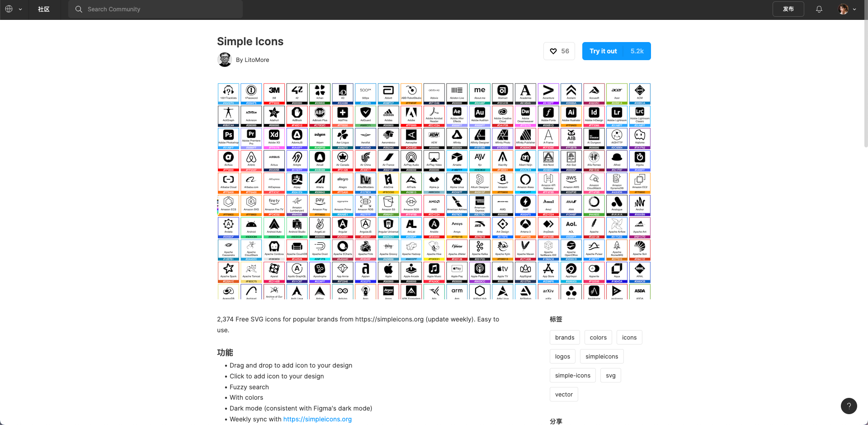Click the 1Password icon tile in the preview
The width and height of the screenshot is (868, 425).
click(251, 94)
